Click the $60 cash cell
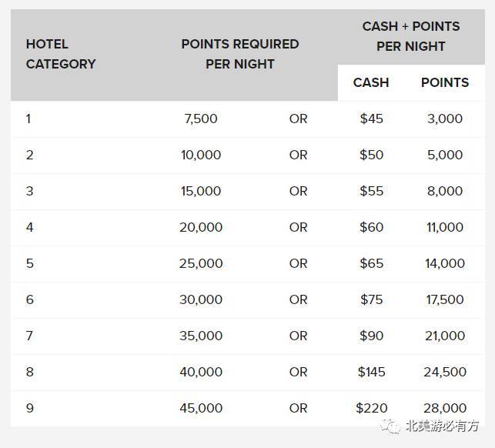Viewport: 495px width, 448px height. (371, 227)
